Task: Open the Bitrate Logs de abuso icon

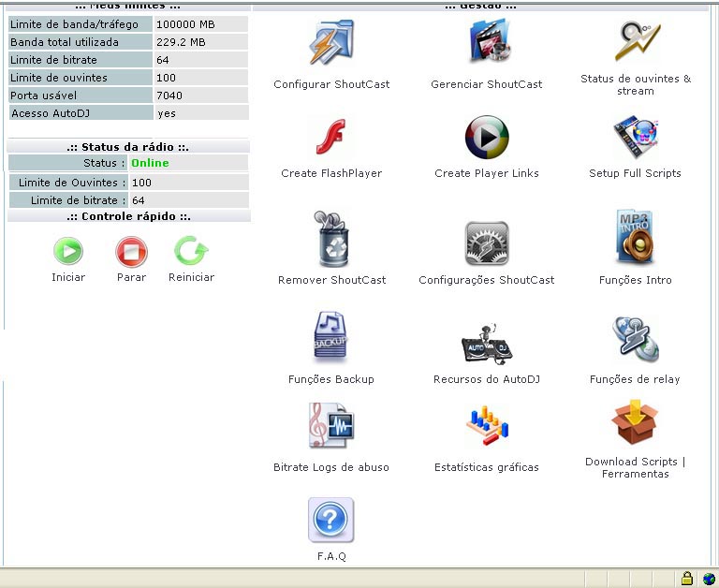Action: (x=331, y=425)
